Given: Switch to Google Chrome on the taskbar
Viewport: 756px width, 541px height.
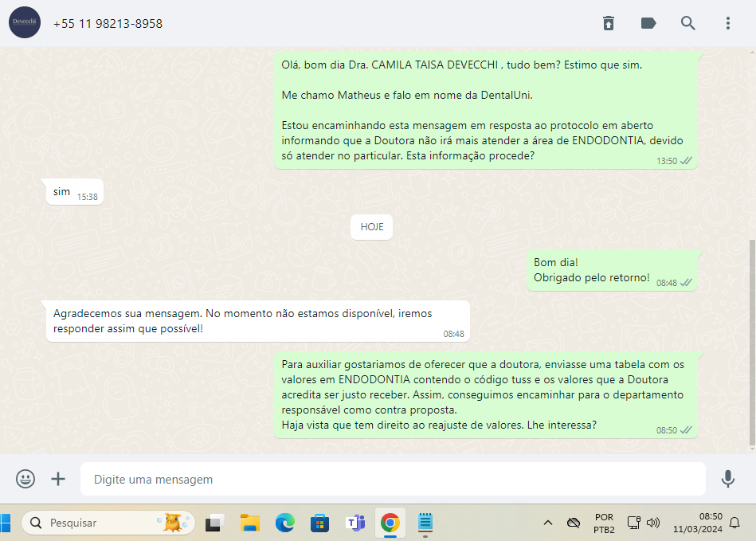Looking at the screenshot, I should [x=390, y=523].
